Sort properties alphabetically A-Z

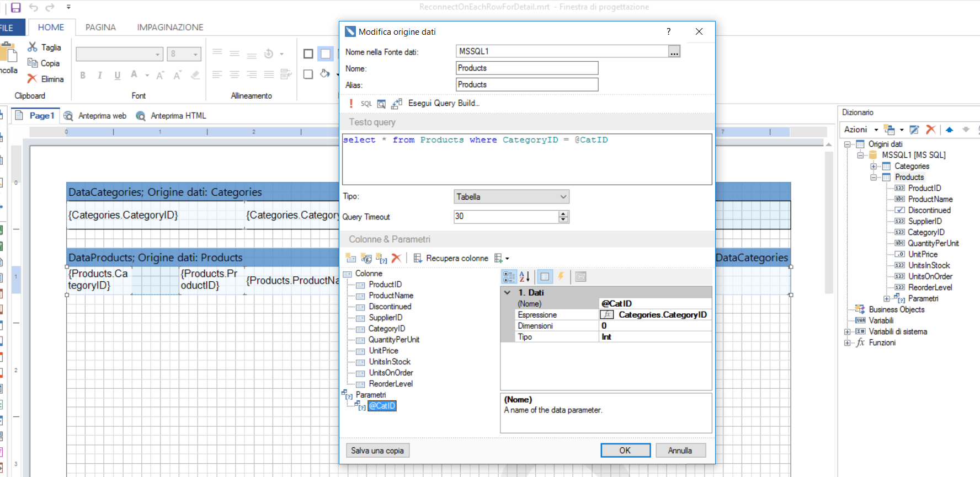pyautogui.click(x=525, y=277)
